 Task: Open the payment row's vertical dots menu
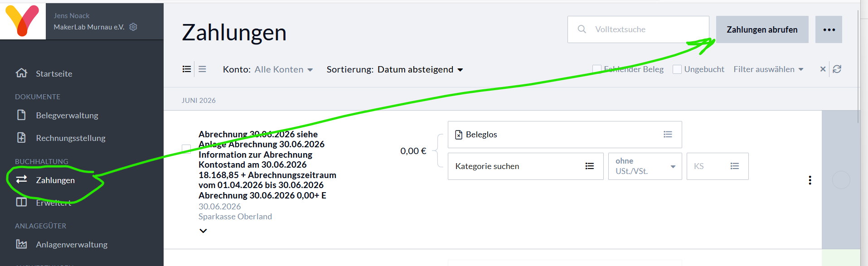(810, 180)
